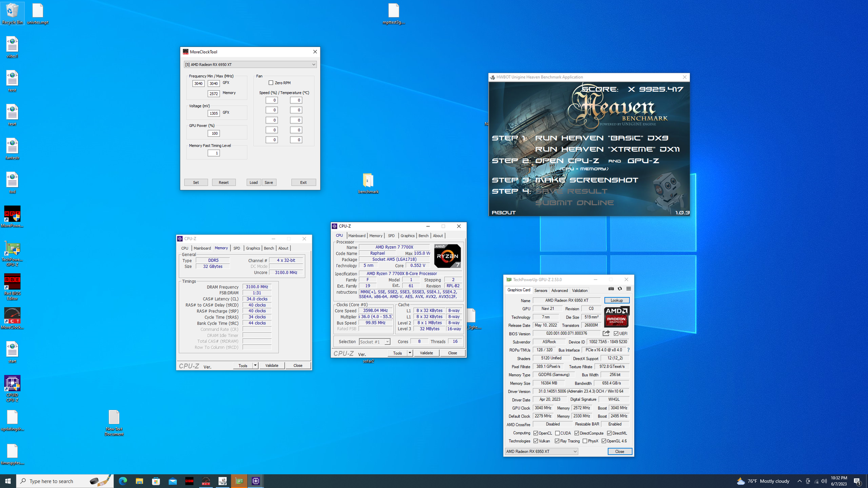The width and height of the screenshot is (868, 488).
Task: Open Microsoft Edge from the taskbar
Action: click(x=123, y=481)
